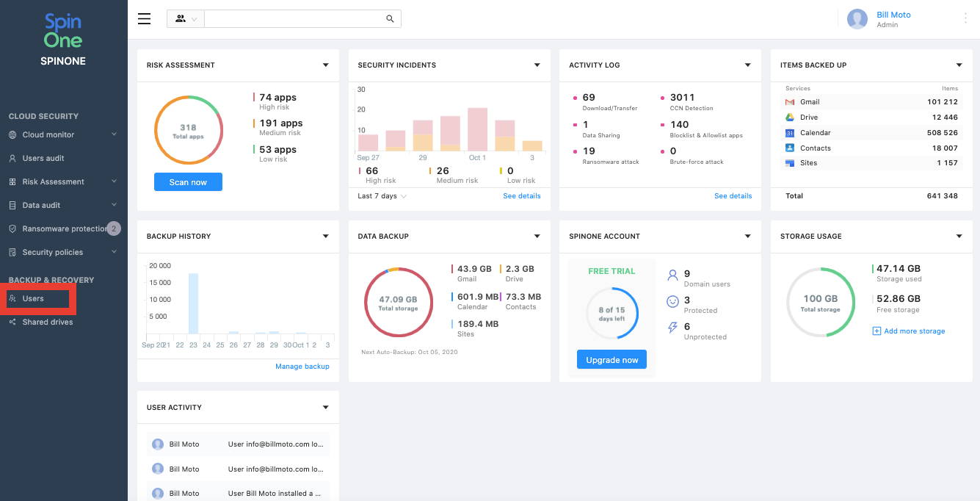This screenshot has width=980, height=501.
Task: Click the Manage backup link
Action: pyautogui.click(x=302, y=367)
